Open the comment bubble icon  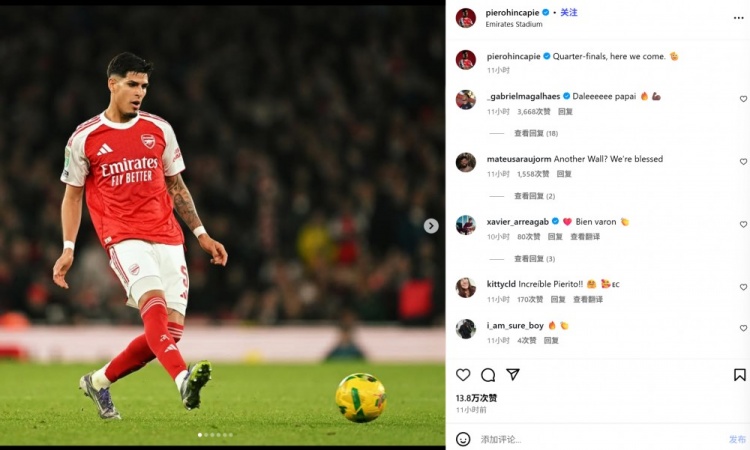[x=488, y=375]
